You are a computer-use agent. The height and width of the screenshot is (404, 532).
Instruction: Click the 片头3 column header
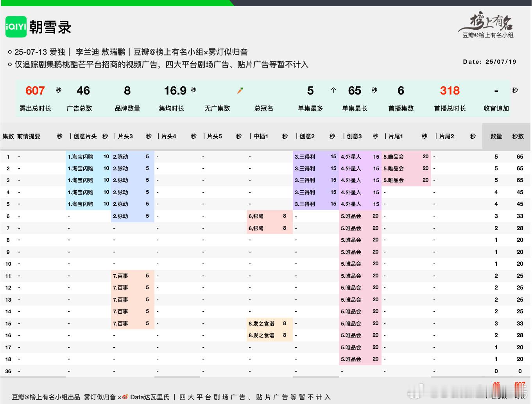(125, 136)
